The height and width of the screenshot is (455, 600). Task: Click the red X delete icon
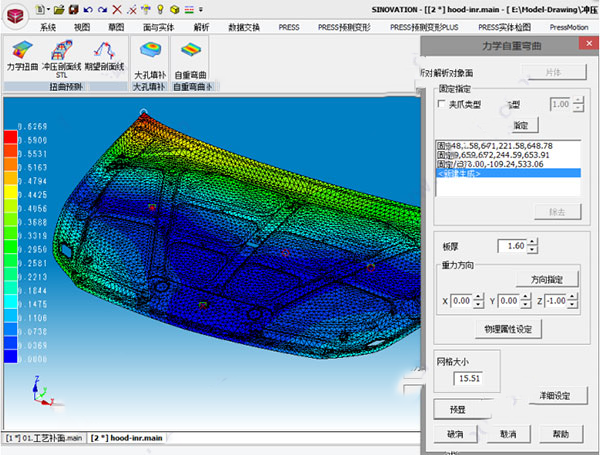[116, 8]
